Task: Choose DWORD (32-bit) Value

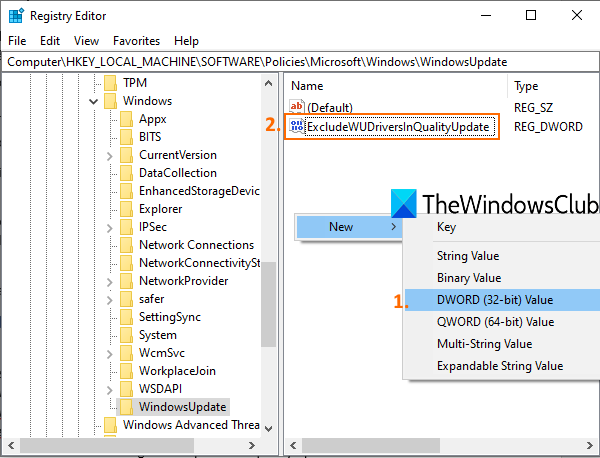Action: pos(502,300)
